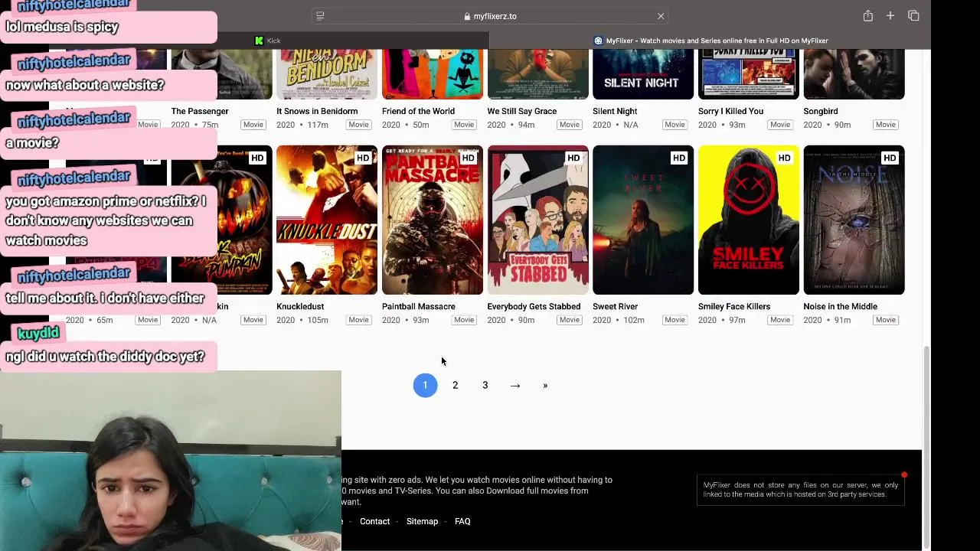Click Movie tag under Silent Night
This screenshot has width=980, height=551.
coord(675,125)
